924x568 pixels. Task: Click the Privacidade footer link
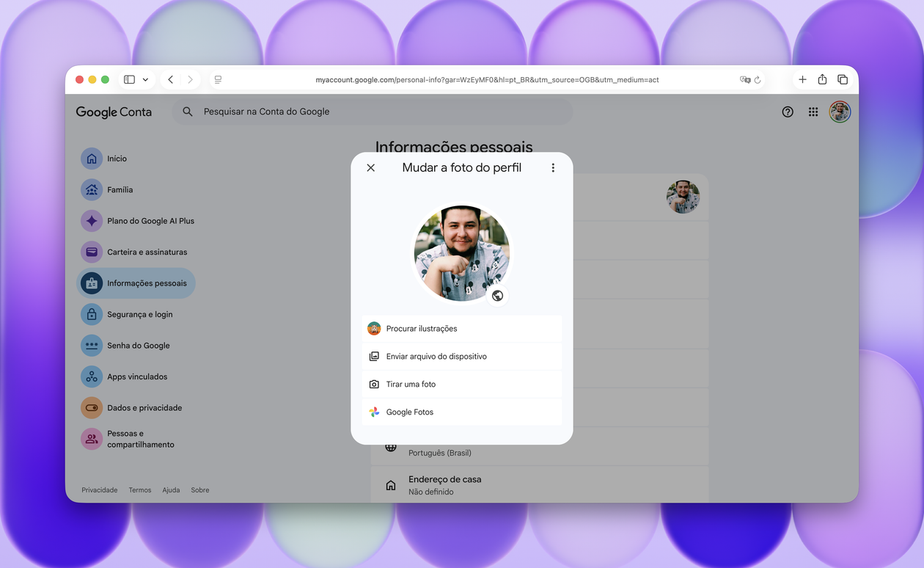click(x=100, y=490)
